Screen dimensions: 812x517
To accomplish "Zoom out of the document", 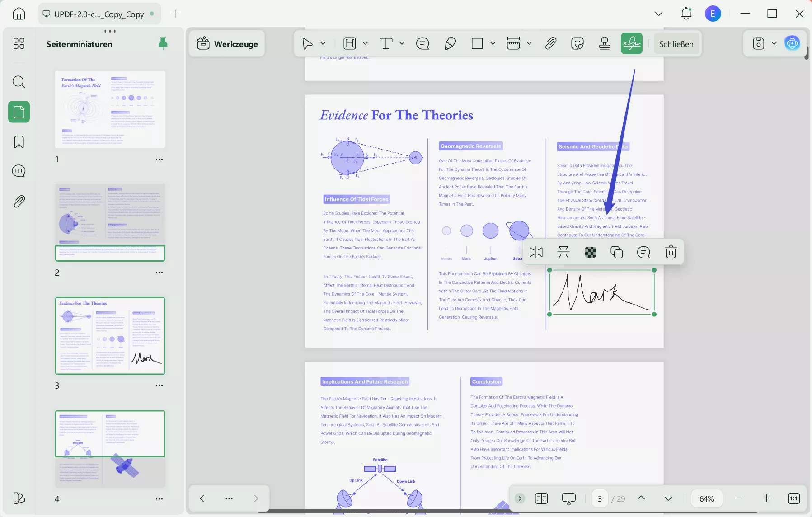I will 739,498.
